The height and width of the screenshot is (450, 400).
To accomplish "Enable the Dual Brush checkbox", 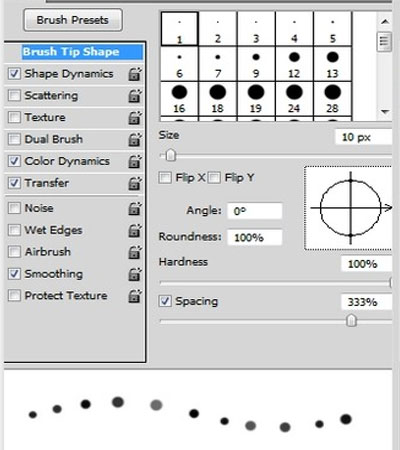I will point(14,139).
